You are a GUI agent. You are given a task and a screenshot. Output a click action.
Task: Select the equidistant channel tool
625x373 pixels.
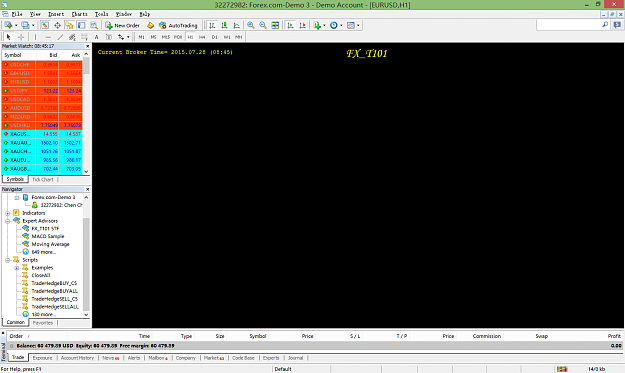pos(72,37)
